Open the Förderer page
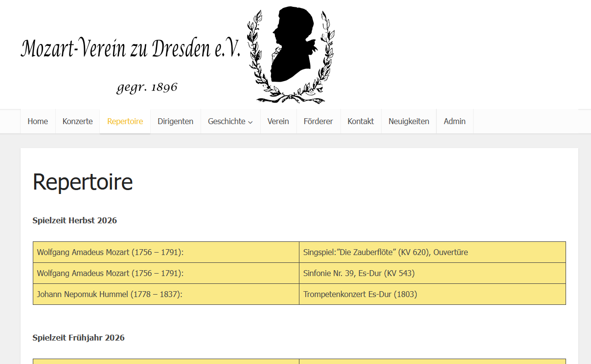This screenshot has height=364, width=591. pos(318,121)
